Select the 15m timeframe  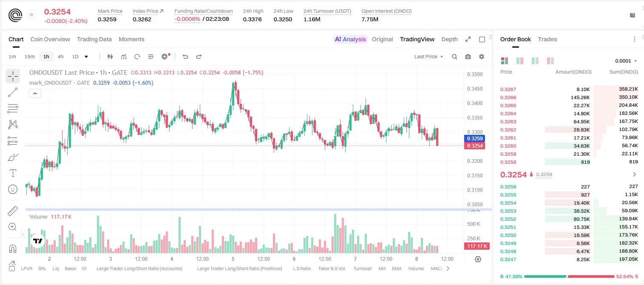coord(29,57)
